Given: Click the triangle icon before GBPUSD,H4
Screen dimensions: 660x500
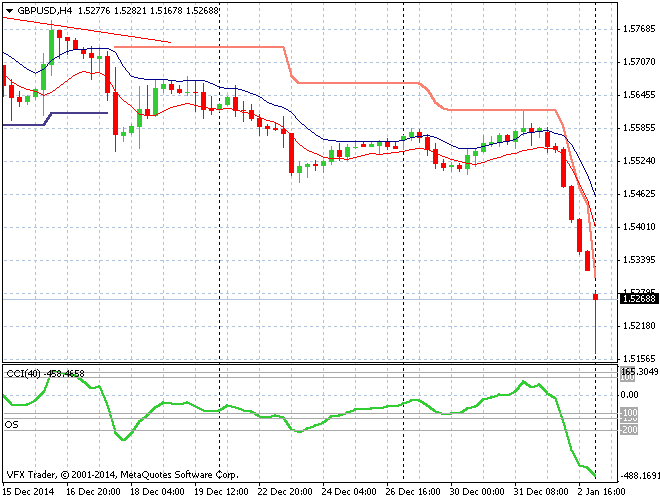Looking at the screenshot, I should [x=9, y=9].
